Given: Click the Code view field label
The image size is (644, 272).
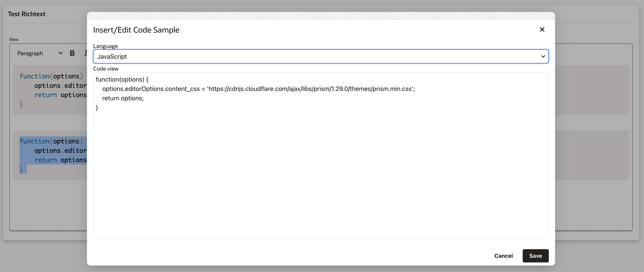Looking at the screenshot, I should [106, 69].
